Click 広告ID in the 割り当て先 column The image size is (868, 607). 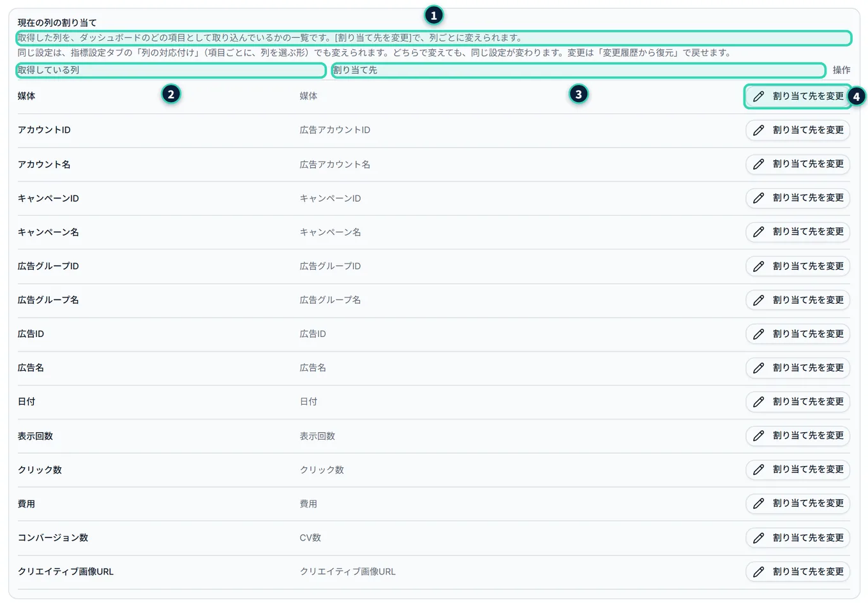(x=313, y=334)
